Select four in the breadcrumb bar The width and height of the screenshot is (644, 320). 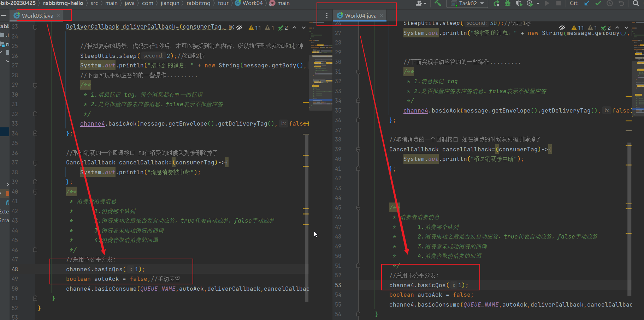click(x=223, y=3)
